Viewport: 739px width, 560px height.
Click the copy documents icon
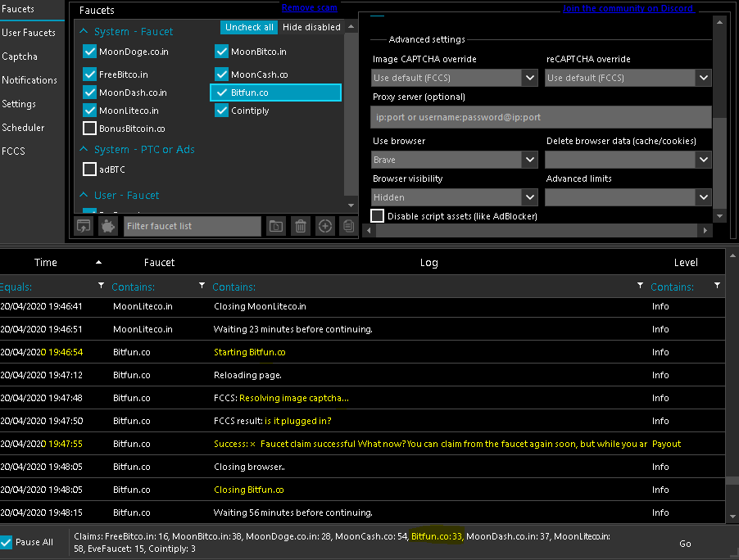[x=348, y=226]
